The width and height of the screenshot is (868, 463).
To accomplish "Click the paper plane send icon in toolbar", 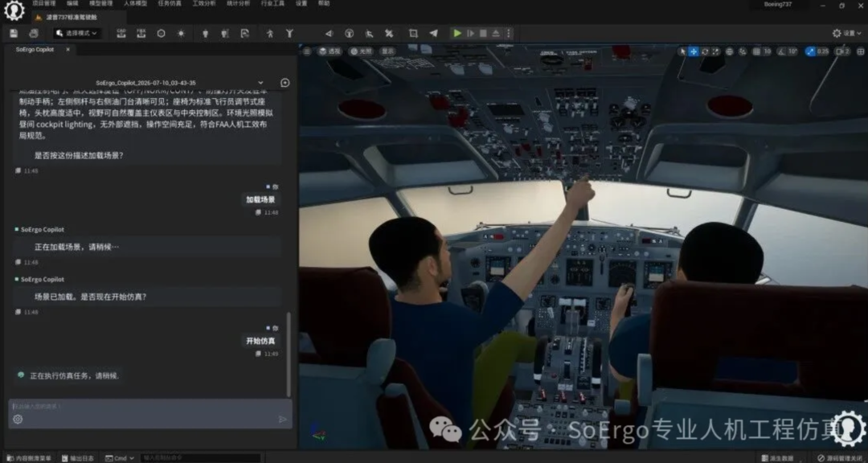I will pyautogui.click(x=433, y=33).
